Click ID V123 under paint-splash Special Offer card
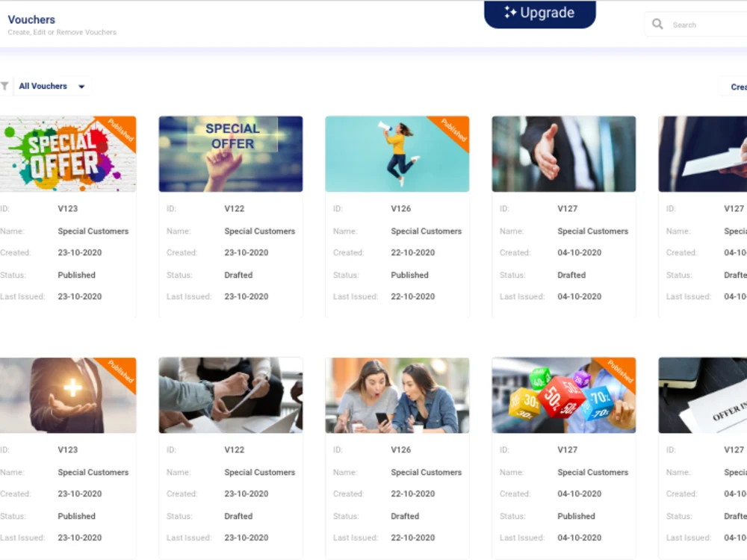747x560 pixels. coord(68,208)
